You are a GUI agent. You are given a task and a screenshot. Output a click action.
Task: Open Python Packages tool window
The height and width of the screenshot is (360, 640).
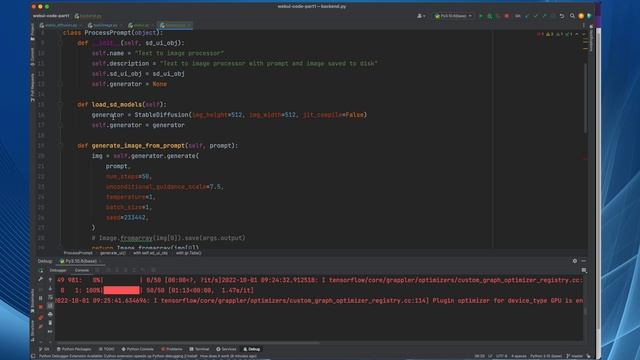(x=74, y=349)
